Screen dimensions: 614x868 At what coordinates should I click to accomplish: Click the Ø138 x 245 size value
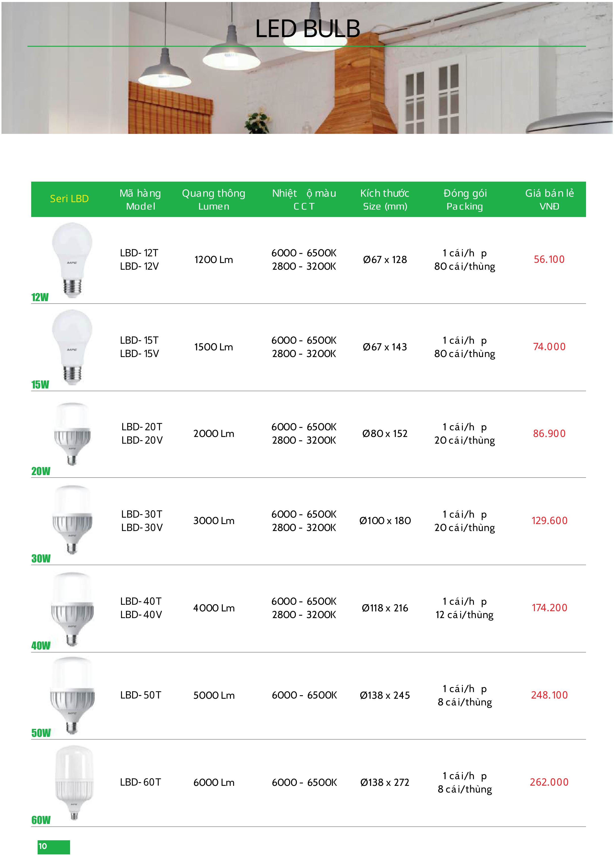point(385,695)
